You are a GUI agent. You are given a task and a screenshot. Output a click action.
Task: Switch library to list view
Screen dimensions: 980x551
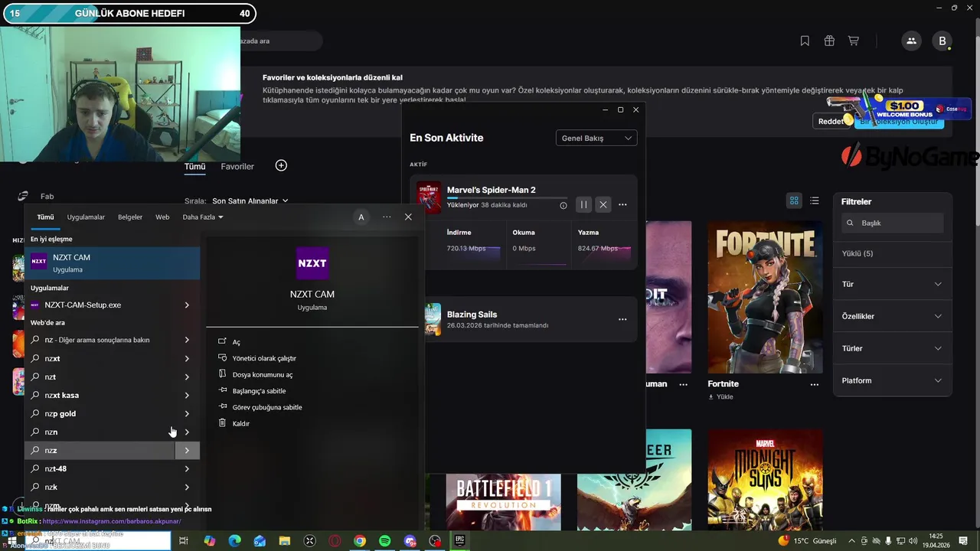click(x=815, y=201)
